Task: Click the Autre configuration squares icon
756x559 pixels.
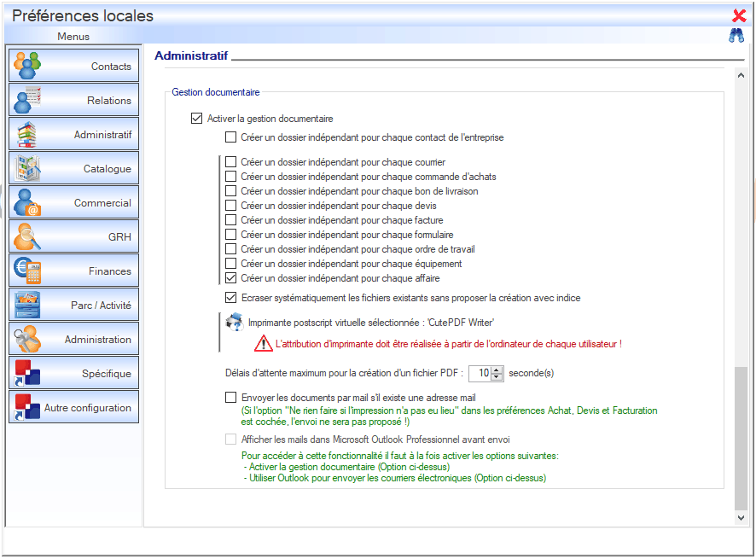Action: (x=27, y=408)
